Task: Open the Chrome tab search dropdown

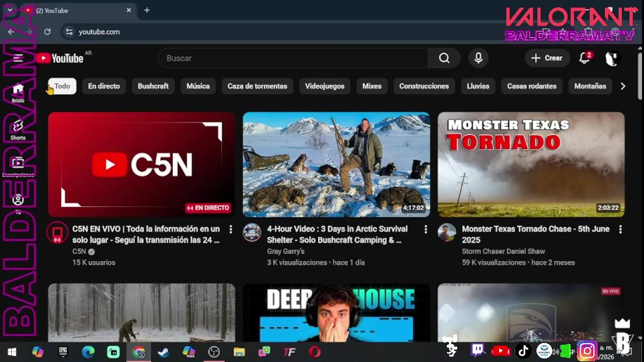Action: [x=10, y=10]
